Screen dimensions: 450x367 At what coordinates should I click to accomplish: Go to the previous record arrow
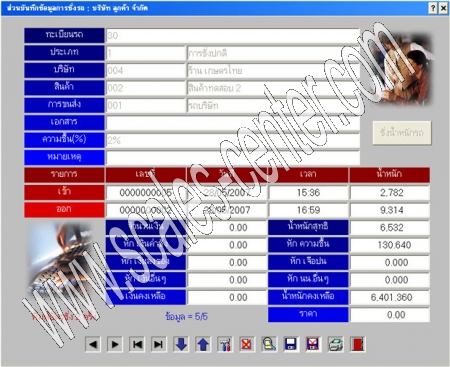[93, 344]
